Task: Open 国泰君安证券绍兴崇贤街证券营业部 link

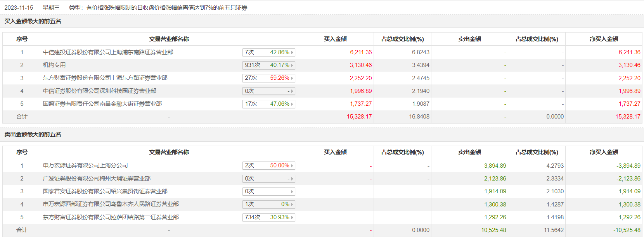Action: tap(105, 191)
